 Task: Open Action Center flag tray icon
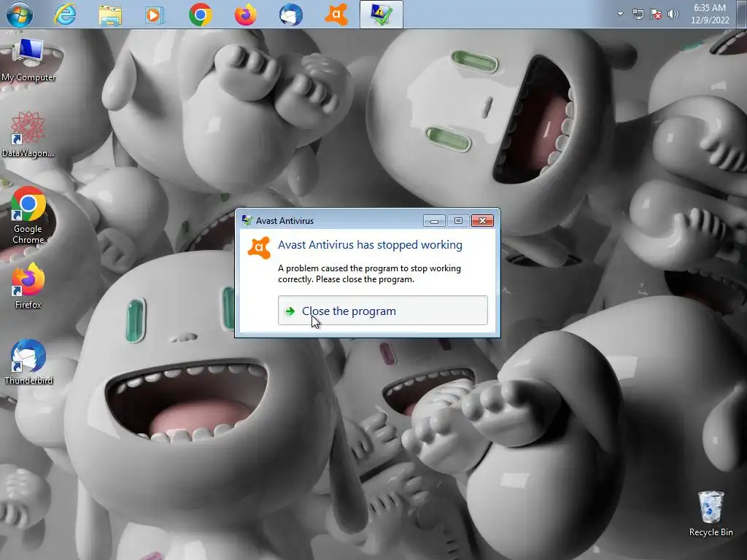[656, 15]
